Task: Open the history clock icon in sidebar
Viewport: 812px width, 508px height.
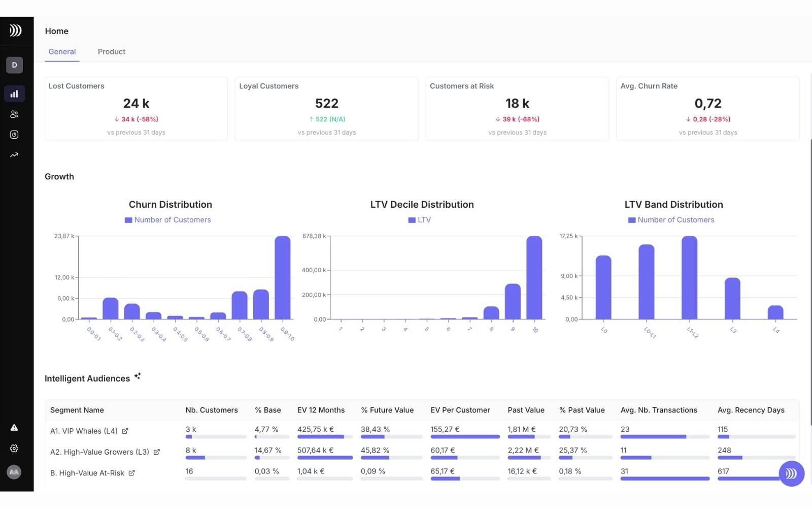Action: (x=14, y=134)
